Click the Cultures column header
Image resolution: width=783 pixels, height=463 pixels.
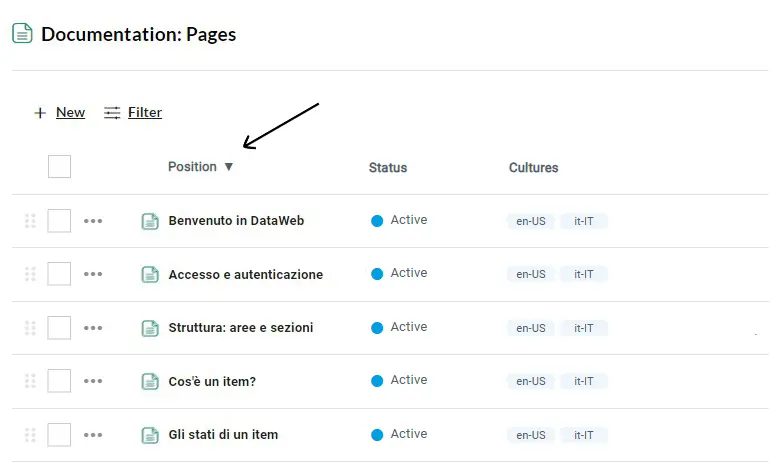(533, 168)
